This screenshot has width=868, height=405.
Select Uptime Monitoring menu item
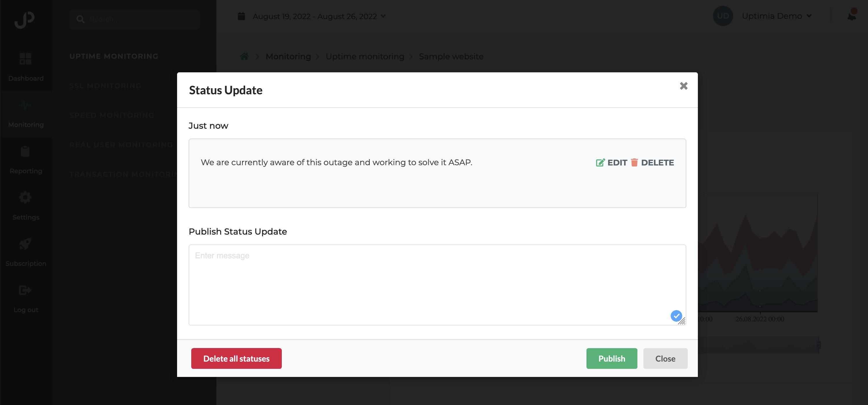pos(114,56)
